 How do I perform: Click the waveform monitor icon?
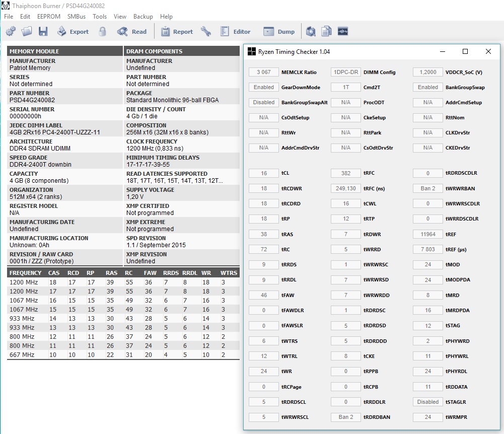(343, 32)
